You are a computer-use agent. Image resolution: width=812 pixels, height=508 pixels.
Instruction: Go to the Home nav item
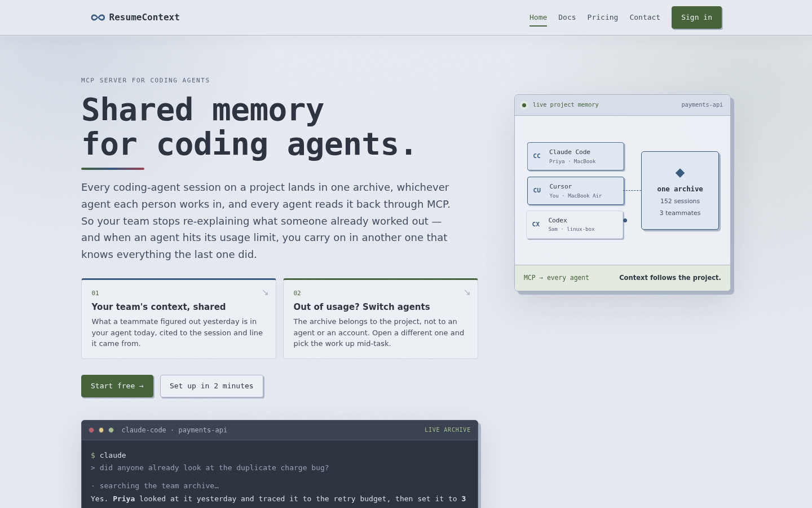(538, 17)
